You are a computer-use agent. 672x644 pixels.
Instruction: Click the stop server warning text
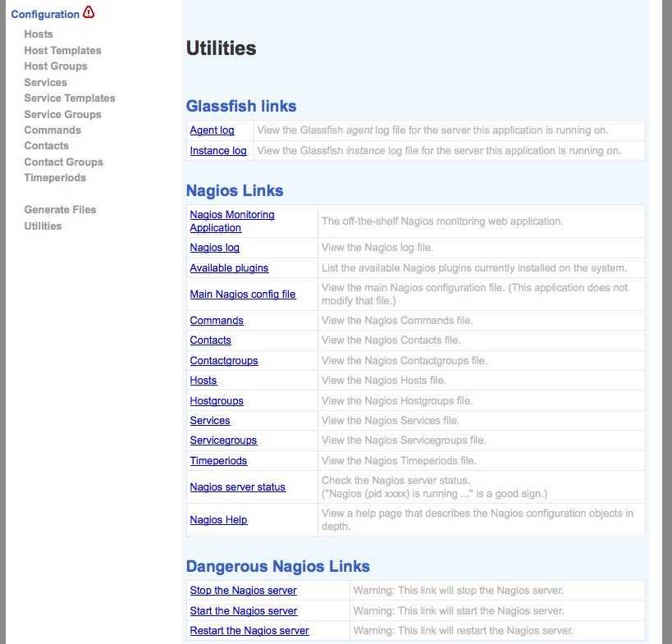(x=458, y=591)
